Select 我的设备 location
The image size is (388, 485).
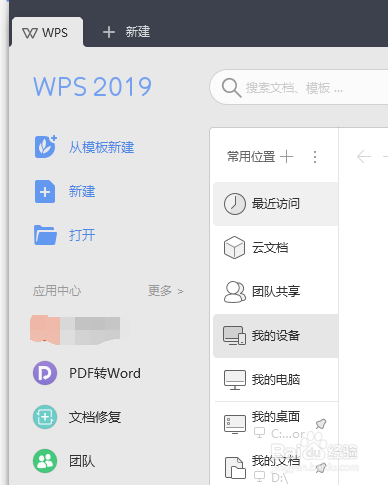[x=276, y=336]
